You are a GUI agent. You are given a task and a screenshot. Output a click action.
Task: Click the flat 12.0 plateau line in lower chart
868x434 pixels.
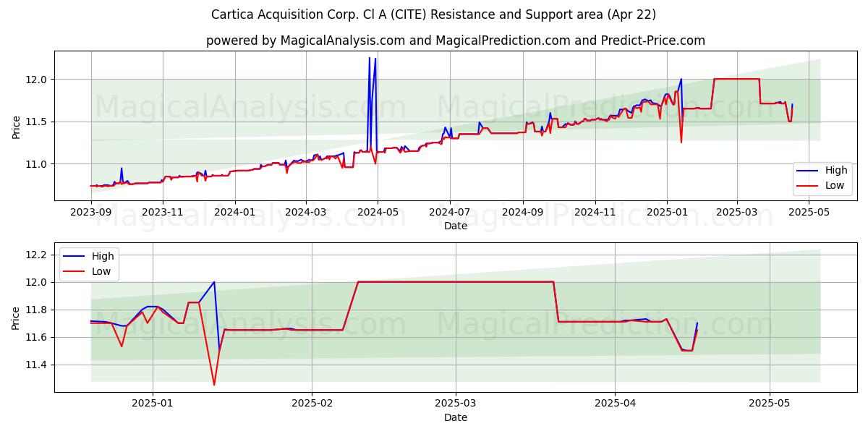click(x=456, y=282)
